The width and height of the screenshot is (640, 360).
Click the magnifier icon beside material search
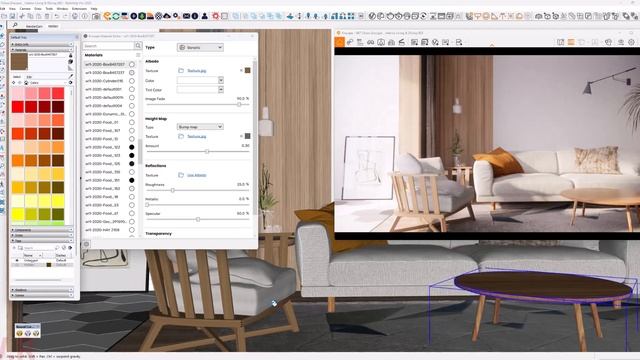pyautogui.click(x=138, y=46)
